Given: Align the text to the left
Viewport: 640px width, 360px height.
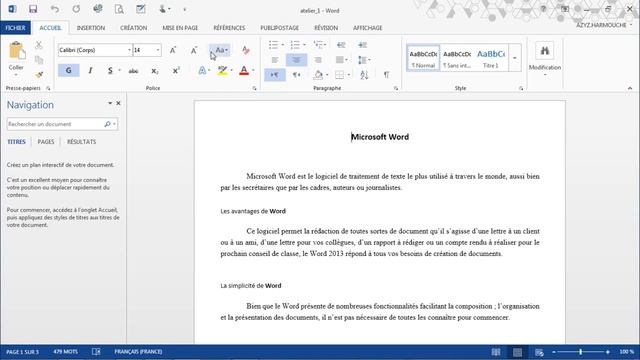Looking at the screenshot, I should 275,60.
